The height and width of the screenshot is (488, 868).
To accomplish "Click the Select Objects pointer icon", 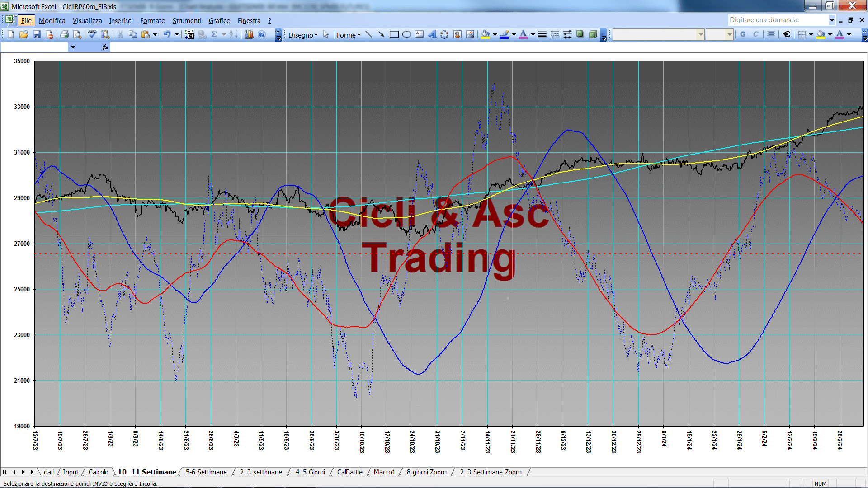I will click(x=326, y=34).
